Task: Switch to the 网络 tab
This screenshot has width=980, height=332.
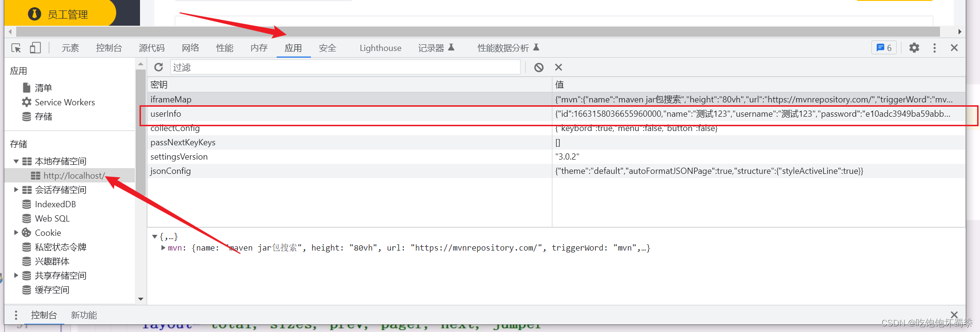Action: [190, 48]
